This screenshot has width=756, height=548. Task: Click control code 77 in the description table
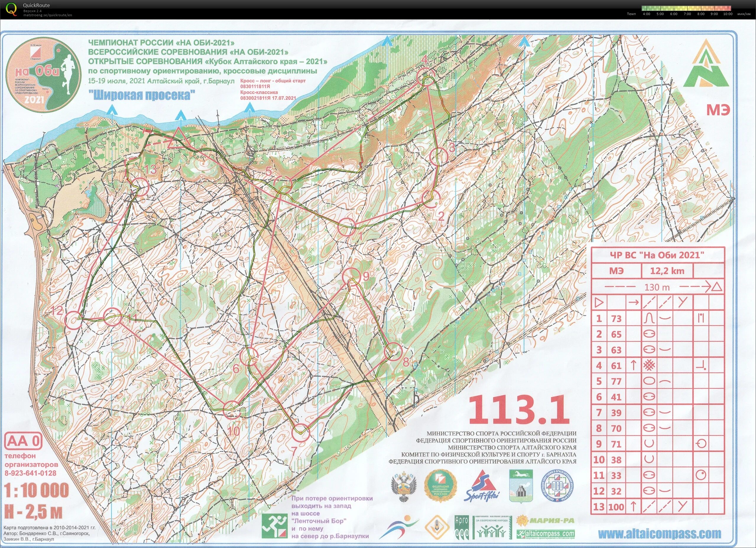pos(616,381)
